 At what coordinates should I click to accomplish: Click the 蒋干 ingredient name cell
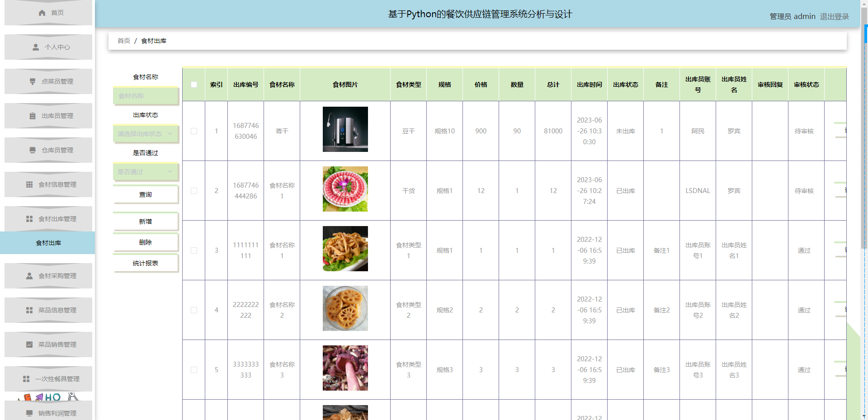[x=282, y=131]
